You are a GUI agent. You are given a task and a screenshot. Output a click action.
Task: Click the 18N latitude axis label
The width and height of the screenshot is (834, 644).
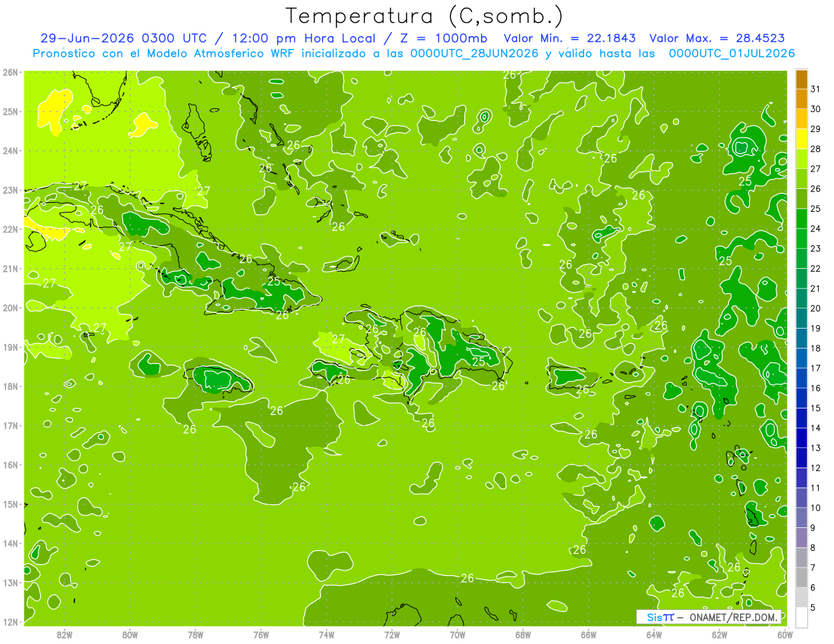(10, 386)
